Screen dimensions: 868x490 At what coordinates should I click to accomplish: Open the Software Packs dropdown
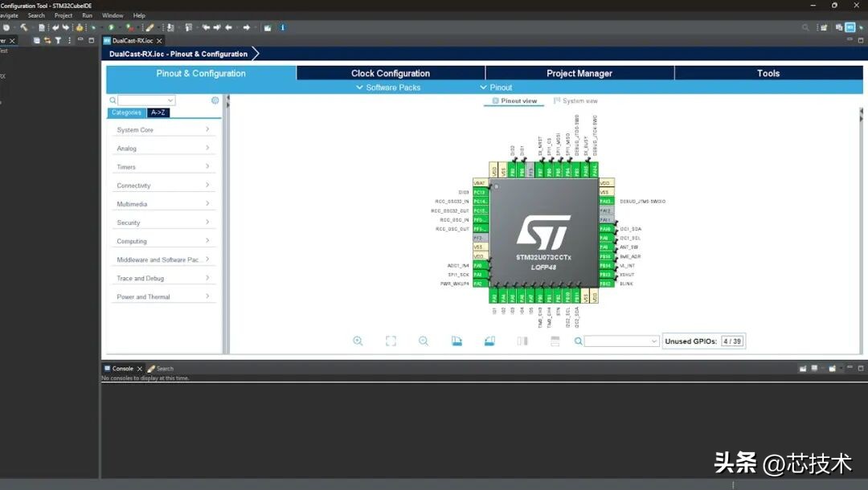pos(388,88)
